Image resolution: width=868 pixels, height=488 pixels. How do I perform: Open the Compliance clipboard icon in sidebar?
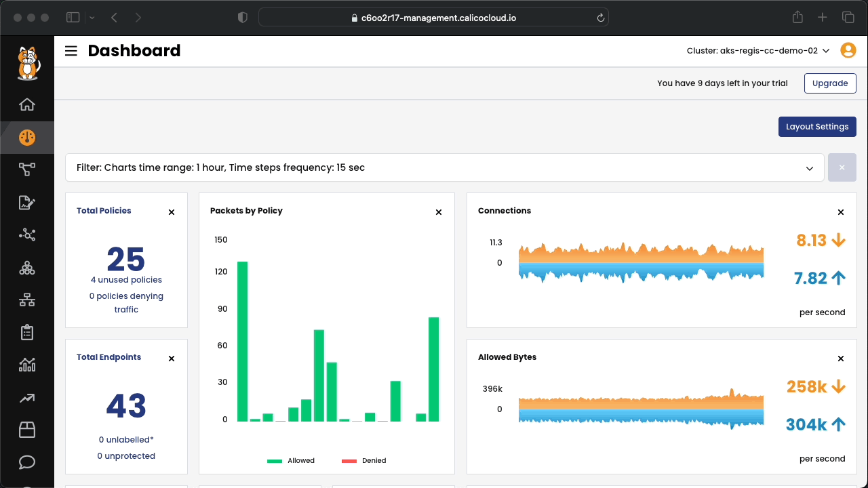click(x=27, y=332)
